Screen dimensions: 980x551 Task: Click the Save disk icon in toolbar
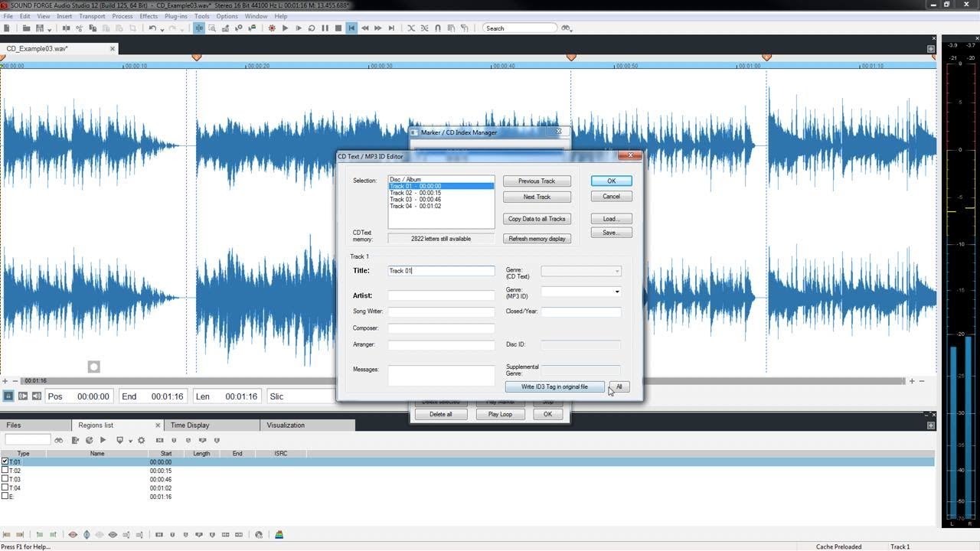(39, 28)
